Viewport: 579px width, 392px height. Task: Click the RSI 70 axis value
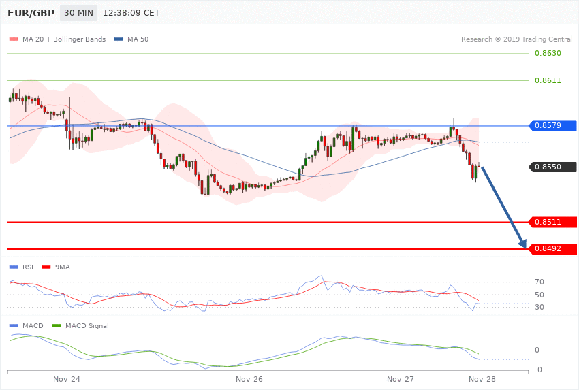pyautogui.click(x=539, y=282)
